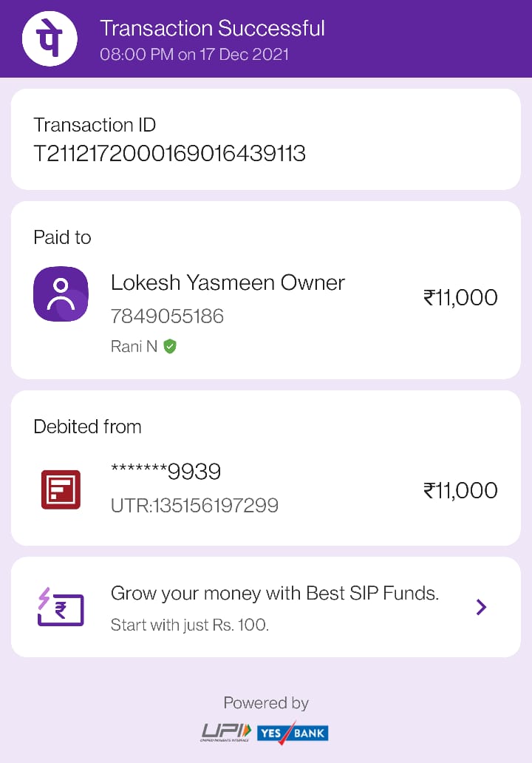The height and width of the screenshot is (763, 532).
Task: Open Grow your money with Best SIP Funds
Action: [x=275, y=594]
